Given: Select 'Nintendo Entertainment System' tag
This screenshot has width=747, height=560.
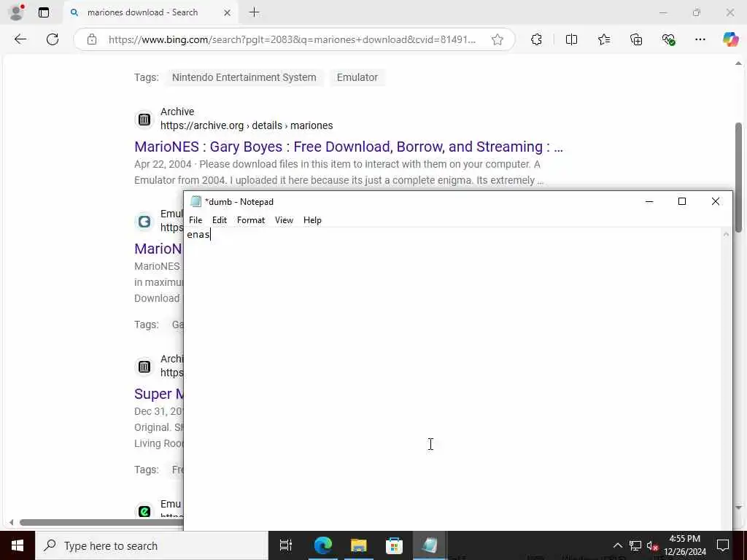Looking at the screenshot, I should (244, 77).
